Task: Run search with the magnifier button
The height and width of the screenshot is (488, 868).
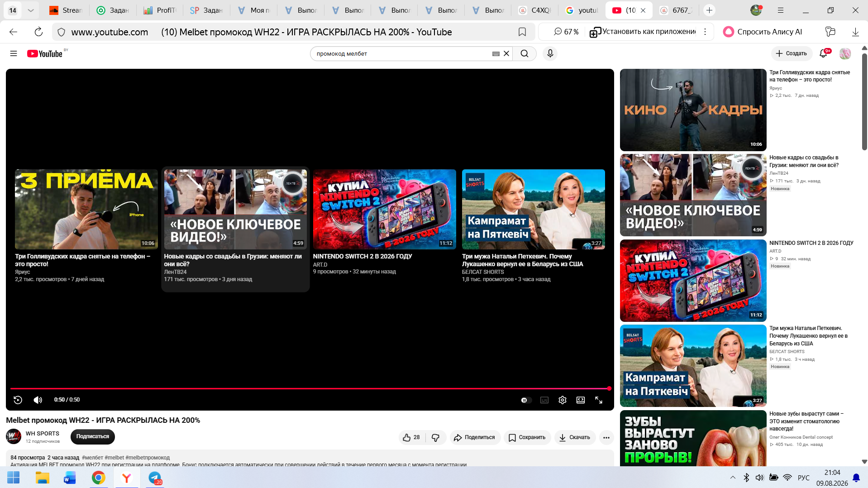Action: click(525, 53)
